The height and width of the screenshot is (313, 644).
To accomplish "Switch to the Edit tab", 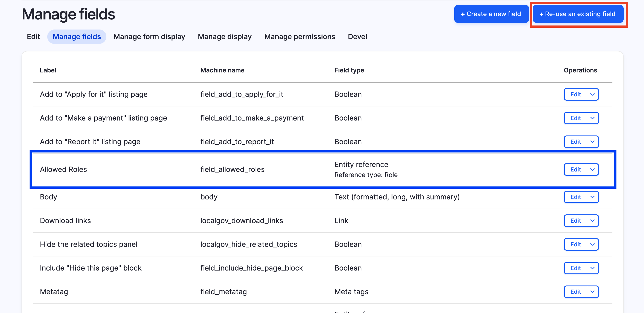I will coord(33,36).
